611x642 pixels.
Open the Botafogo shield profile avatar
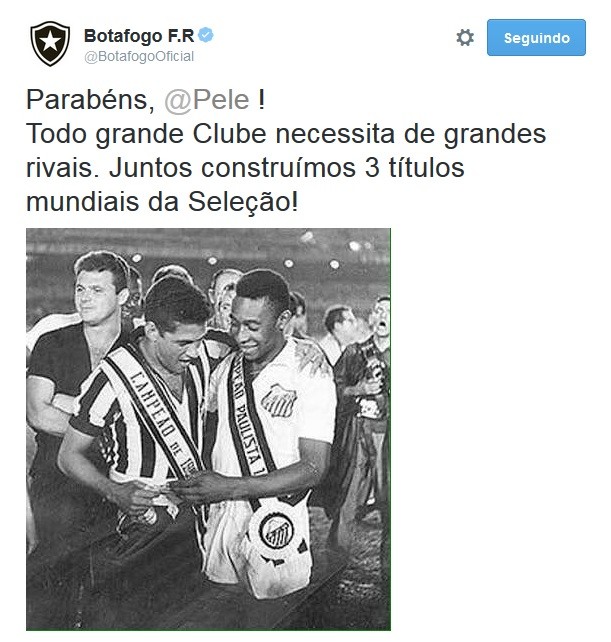tap(50, 43)
